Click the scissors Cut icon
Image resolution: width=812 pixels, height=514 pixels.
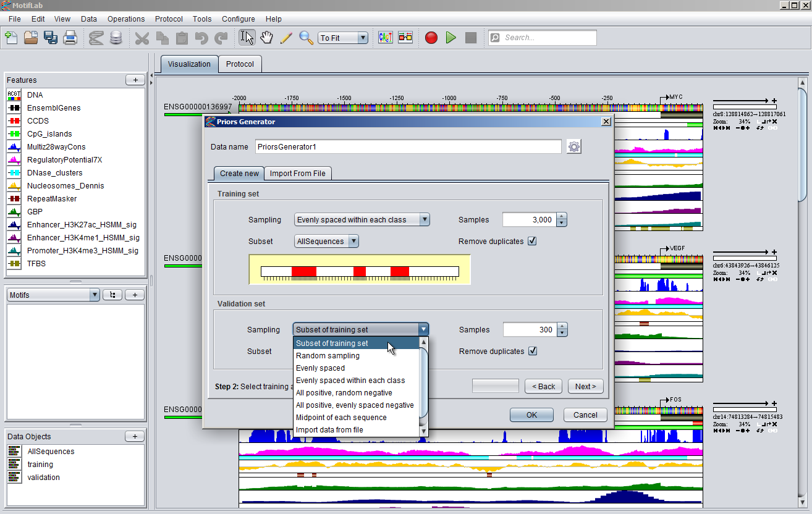pos(142,38)
